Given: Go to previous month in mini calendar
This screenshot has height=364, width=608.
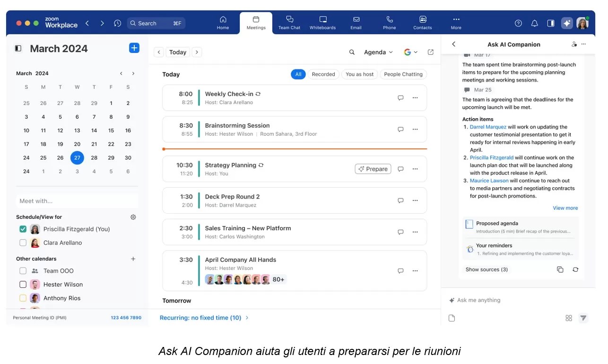Looking at the screenshot, I should coord(122,73).
